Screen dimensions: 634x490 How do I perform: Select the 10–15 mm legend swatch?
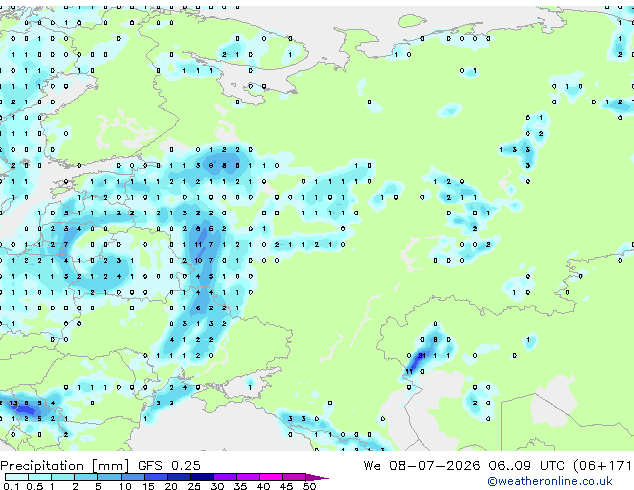coord(132,477)
